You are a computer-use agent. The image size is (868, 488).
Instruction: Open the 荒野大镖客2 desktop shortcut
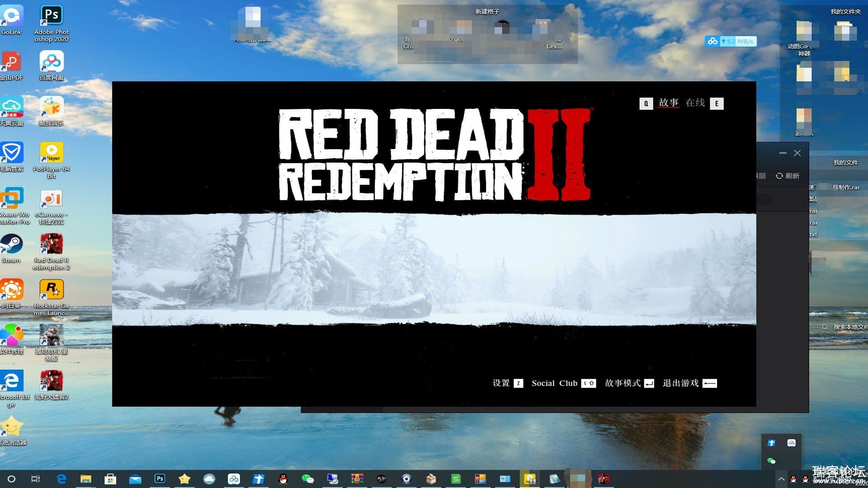point(51,385)
